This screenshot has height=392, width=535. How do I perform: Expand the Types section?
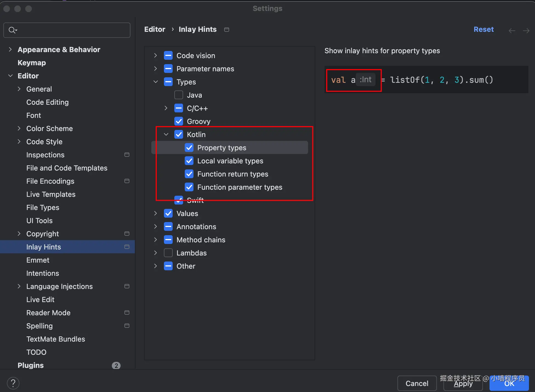click(x=156, y=82)
